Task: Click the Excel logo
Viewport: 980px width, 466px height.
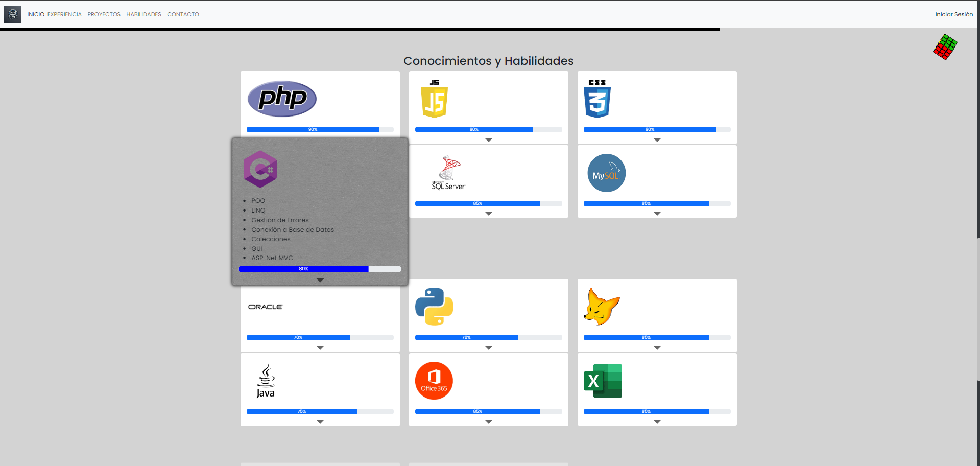Action: 603,381
